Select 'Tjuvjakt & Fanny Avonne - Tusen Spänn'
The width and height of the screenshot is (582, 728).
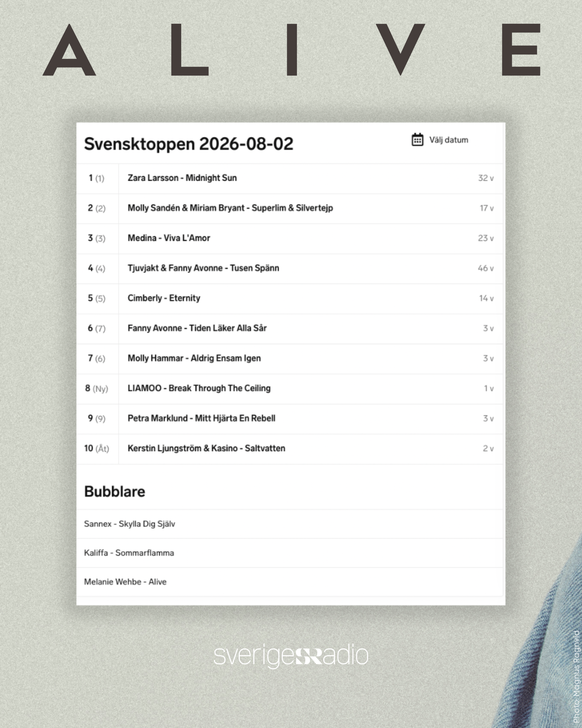tap(203, 268)
